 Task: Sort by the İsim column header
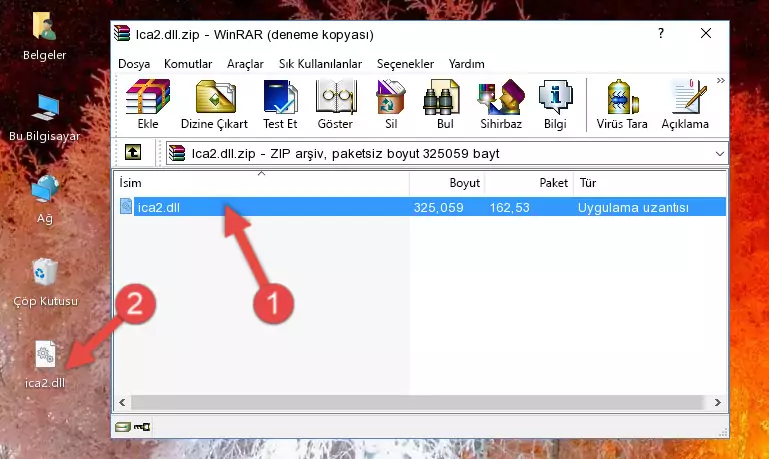[x=262, y=183]
